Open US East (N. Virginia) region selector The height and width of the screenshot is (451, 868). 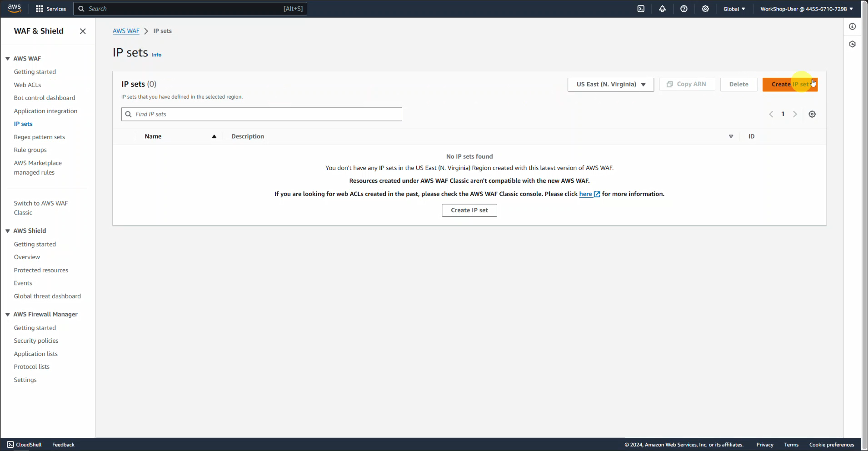click(611, 85)
